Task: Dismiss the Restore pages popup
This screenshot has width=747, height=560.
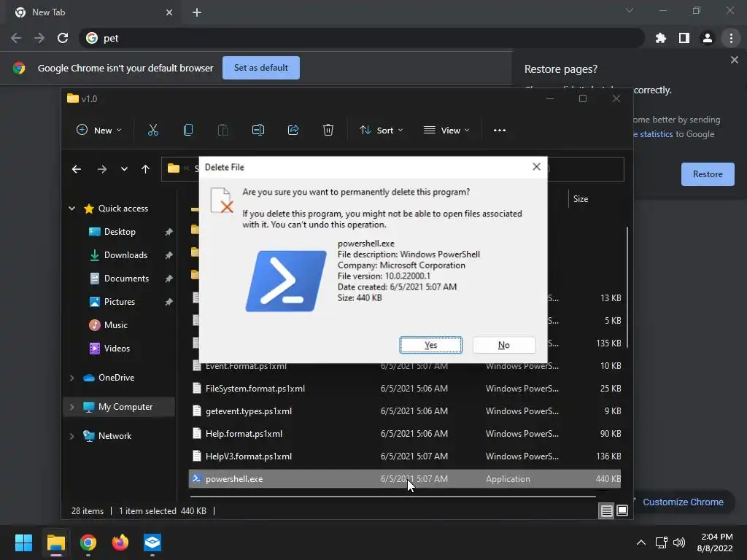Action: click(x=734, y=60)
